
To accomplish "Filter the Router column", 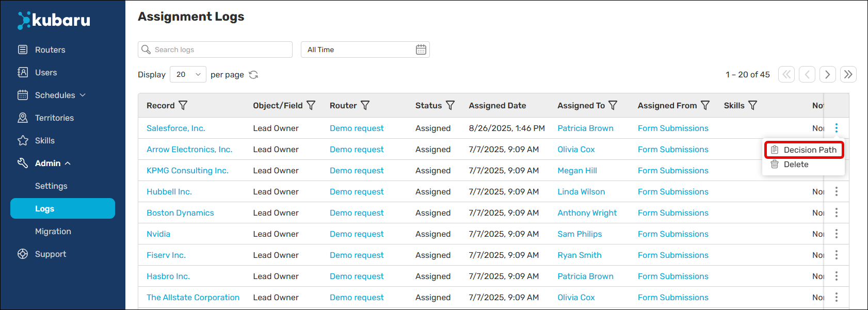I will [x=365, y=105].
